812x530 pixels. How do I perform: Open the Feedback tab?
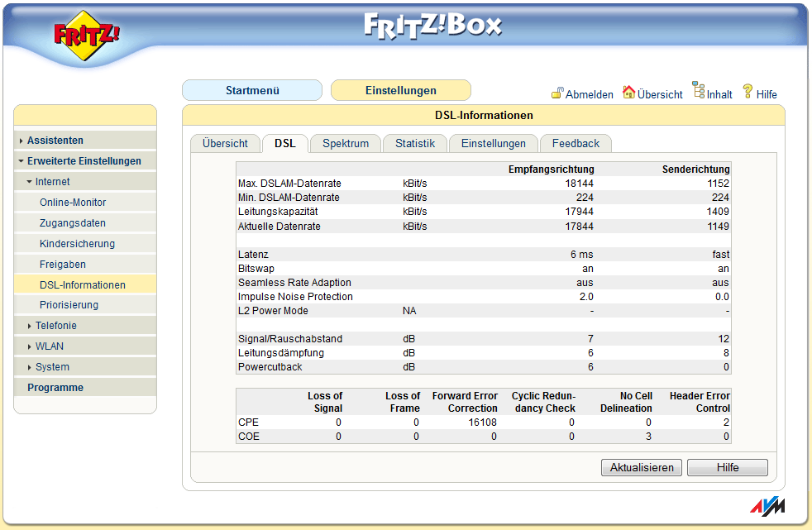click(x=576, y=143)
